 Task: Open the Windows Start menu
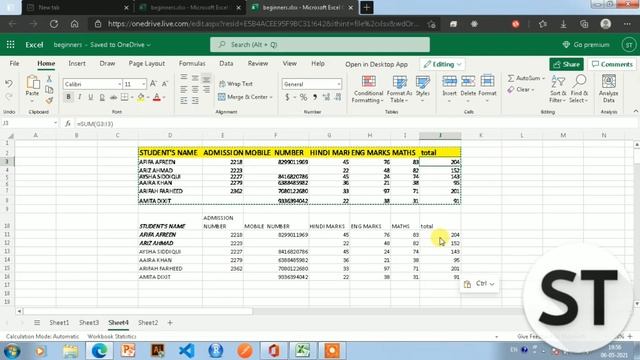click(12, 351)
